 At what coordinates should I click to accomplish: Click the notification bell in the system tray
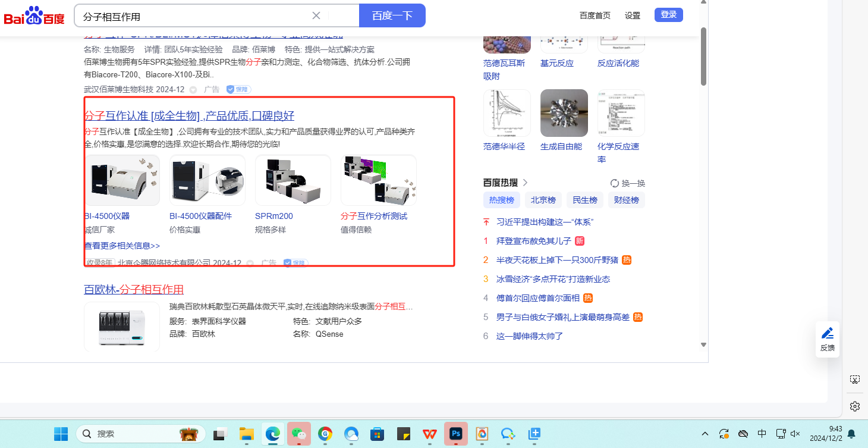pyautogui.click(x=852, y=434)
